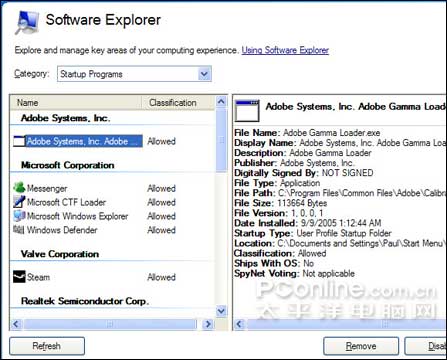This screenshot has width=447, height=360.
Task: Click the Realtek Semiconductor Corp. group header
Action: (85, 301)
